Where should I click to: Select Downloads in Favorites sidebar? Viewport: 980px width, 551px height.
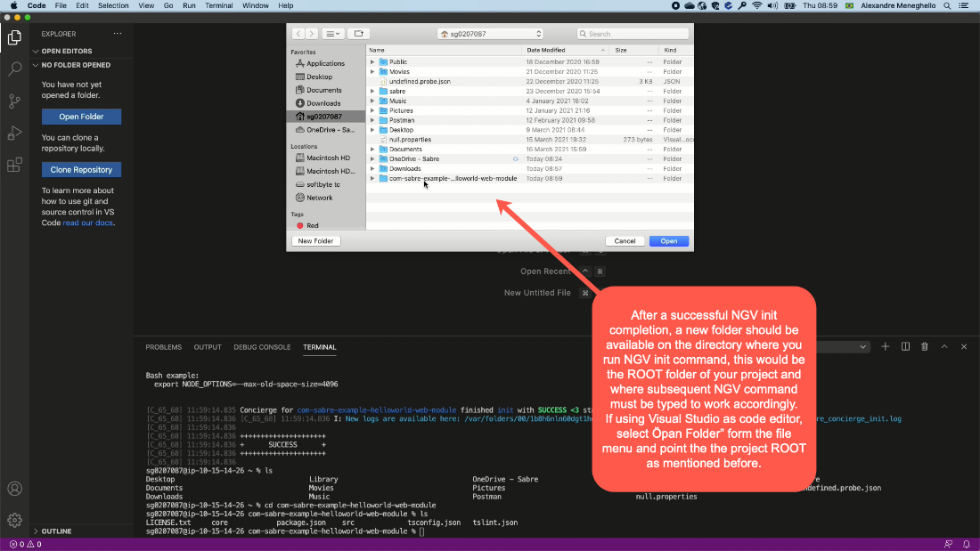pos(325,104)
